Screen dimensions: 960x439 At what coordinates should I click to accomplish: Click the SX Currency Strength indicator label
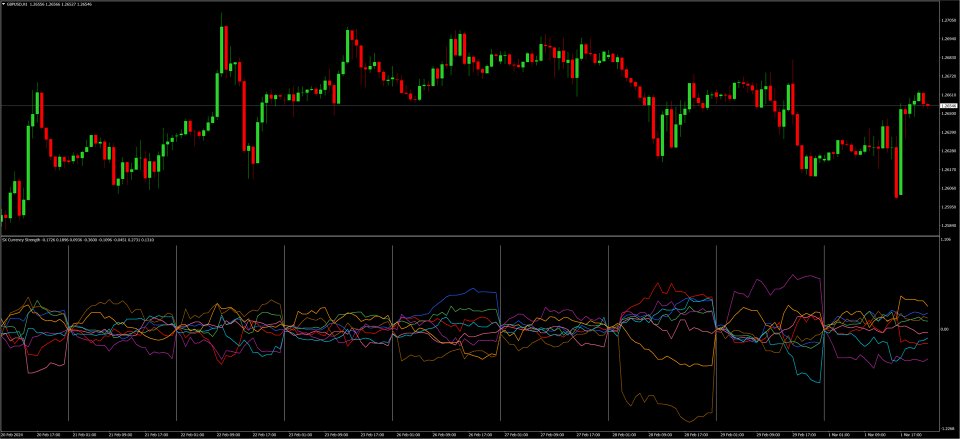21,240
